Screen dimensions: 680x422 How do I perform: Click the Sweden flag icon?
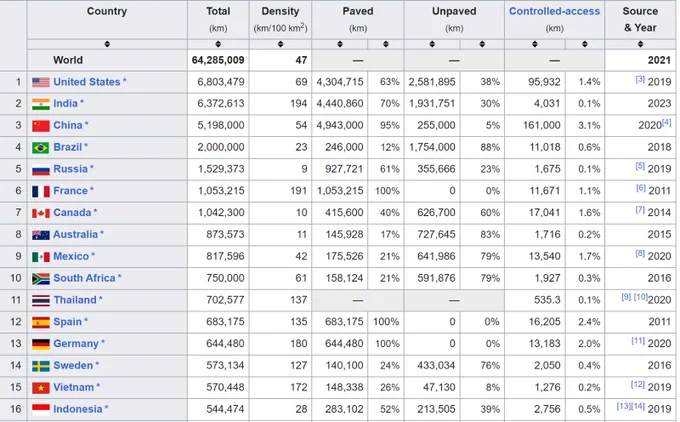pos(41,366)
